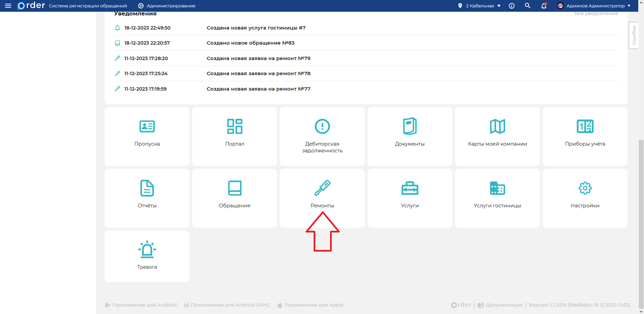Open the Пропуска tile icon
This screenshot has height=314, width=644.
coord(147,126)
